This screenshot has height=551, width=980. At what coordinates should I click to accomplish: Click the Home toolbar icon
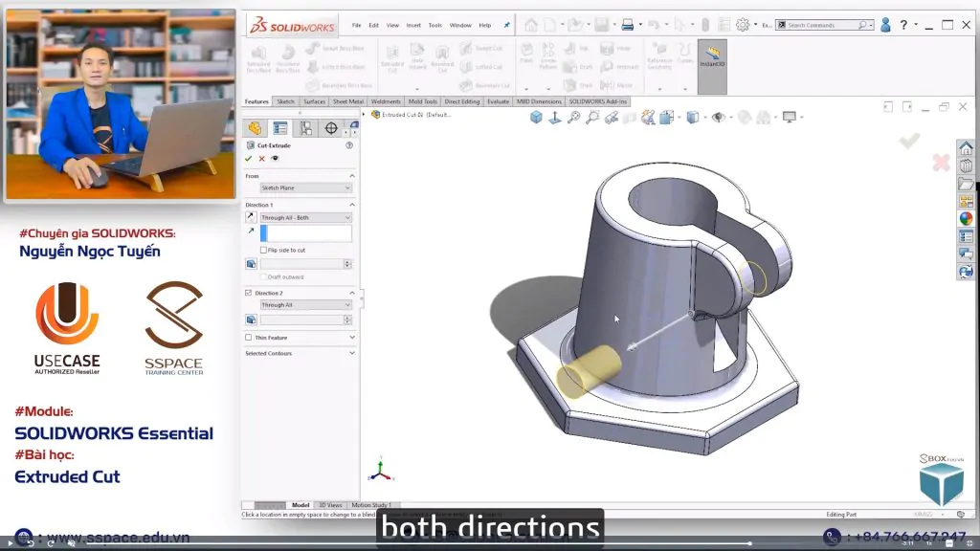pyautogui.click(x=530, y=25)
